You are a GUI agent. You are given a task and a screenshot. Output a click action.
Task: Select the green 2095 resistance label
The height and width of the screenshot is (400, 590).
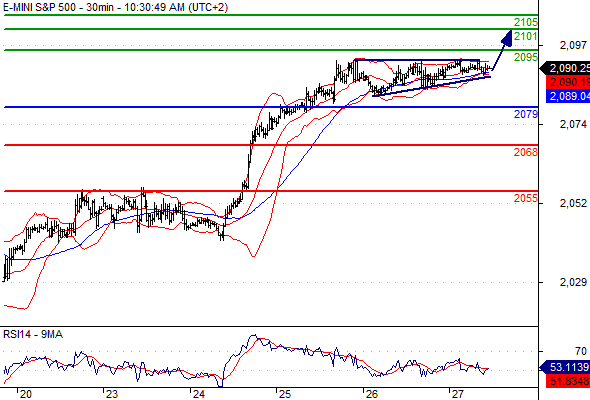tap(526, 57)
